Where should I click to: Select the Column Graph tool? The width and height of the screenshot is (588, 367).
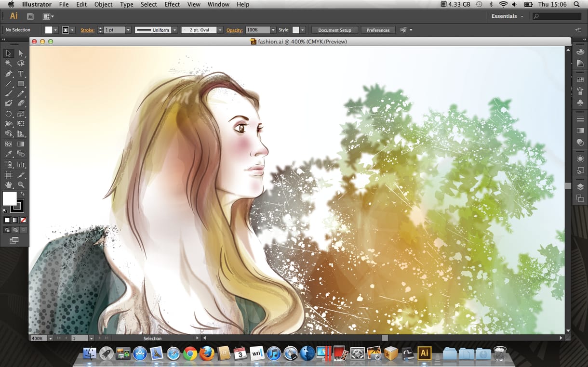(21, 165)
